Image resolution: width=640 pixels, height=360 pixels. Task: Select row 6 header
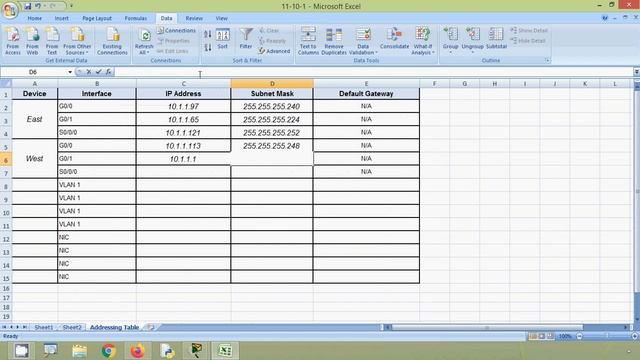[6, 159]
